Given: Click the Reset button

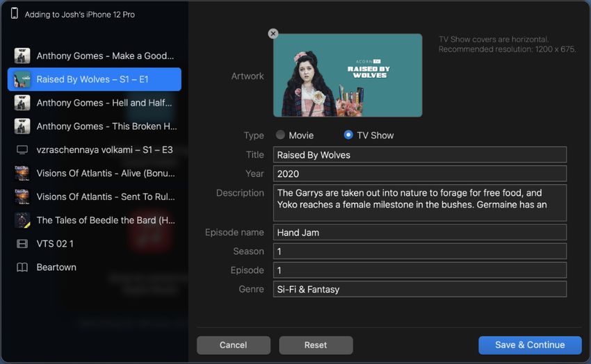Looking at the screenshot, I should click(x=316, y=345).
